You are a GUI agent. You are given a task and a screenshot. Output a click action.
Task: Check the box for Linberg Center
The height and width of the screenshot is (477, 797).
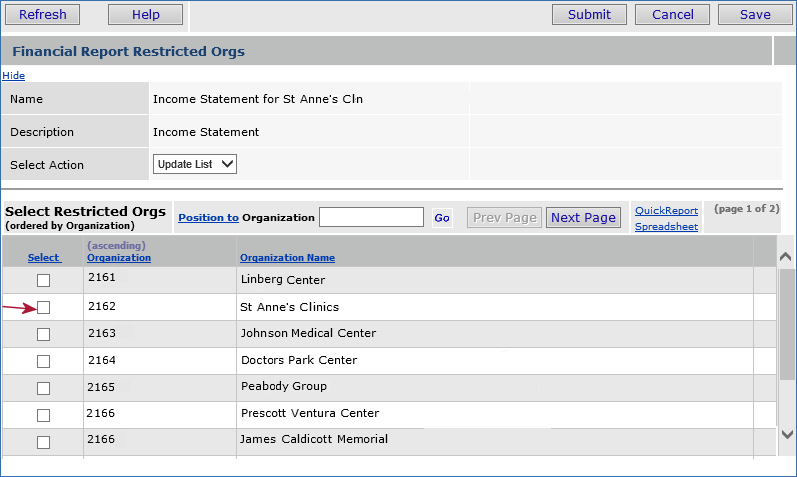43,281
